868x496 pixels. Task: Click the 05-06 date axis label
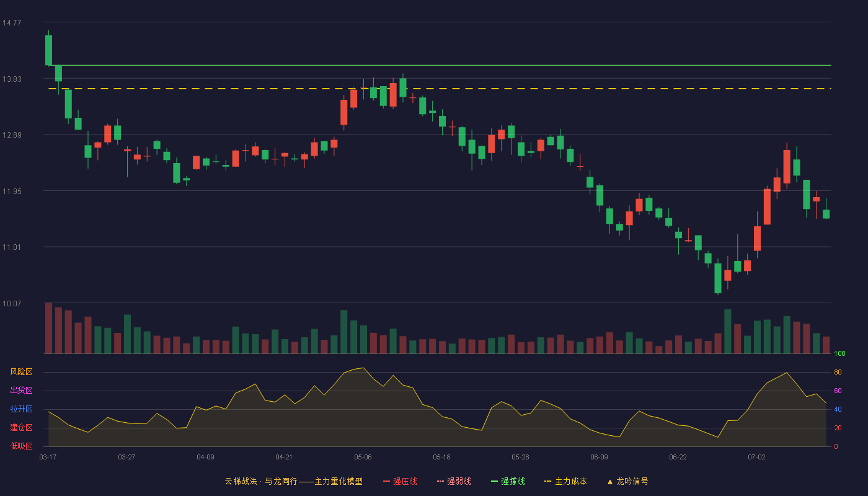[x=363, y=457]
